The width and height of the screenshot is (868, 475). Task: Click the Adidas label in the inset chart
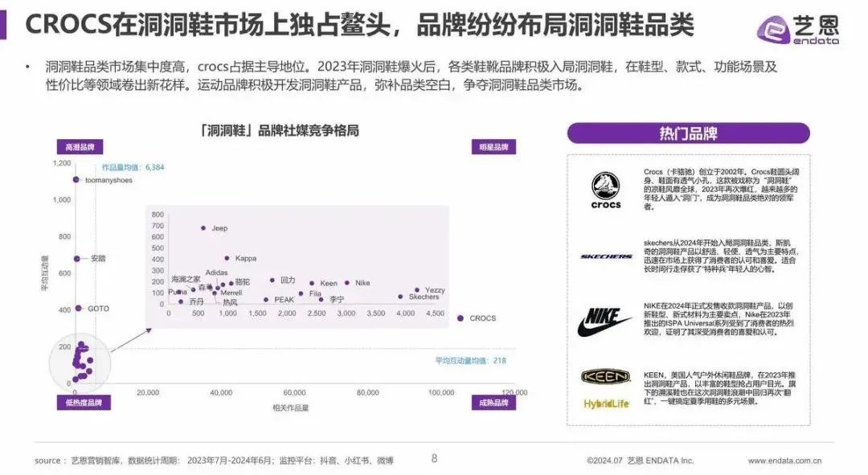(x=216, y=272)
